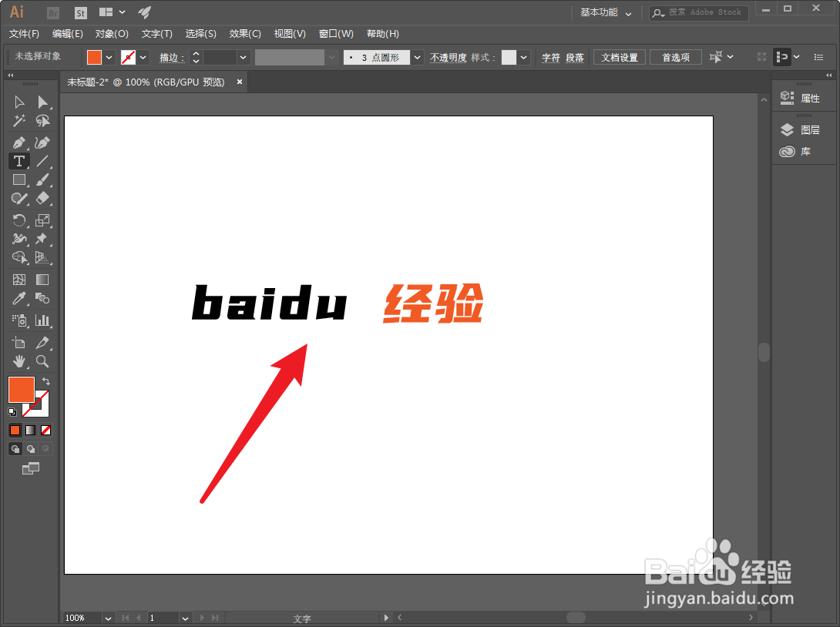Select the Scale tool
The image size is (840, 627).
tap(42, 220)
